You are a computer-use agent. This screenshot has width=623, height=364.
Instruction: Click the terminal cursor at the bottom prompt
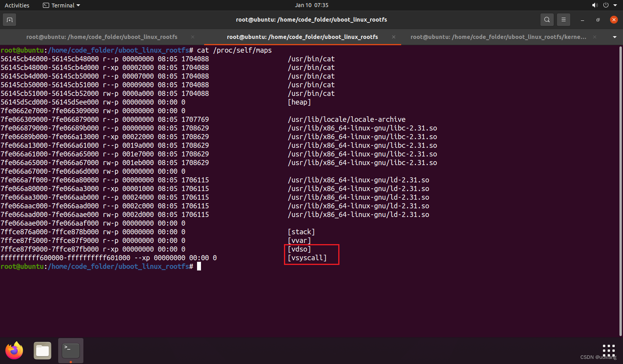[x=199, y=267]
